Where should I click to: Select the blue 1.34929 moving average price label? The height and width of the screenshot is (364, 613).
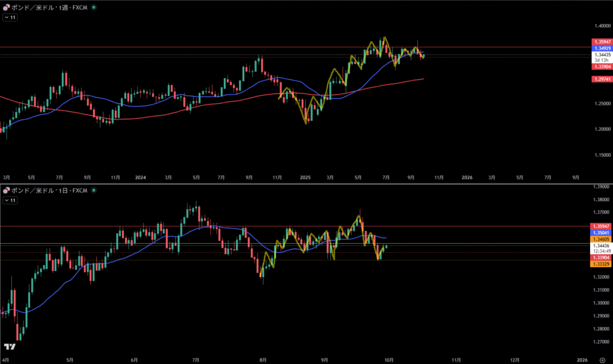pos(602,47)
